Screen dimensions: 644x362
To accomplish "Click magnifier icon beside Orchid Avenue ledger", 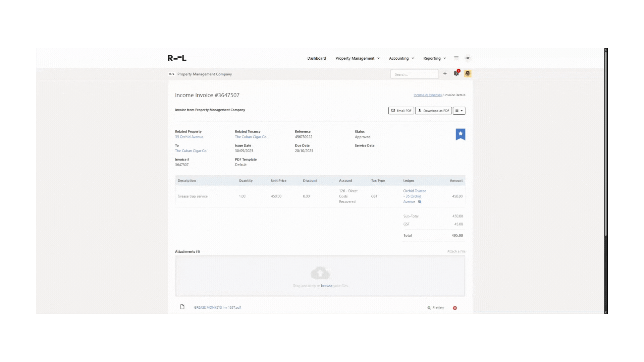I will [x=420, y=202].
